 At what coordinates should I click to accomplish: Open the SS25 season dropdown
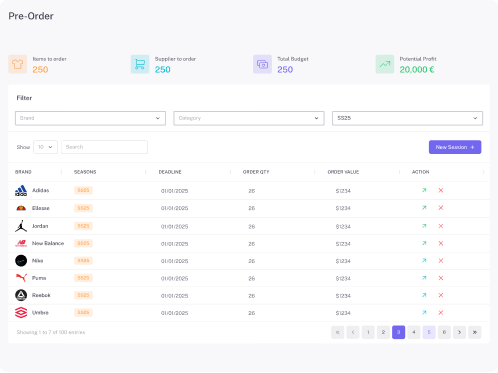(407, 118)
